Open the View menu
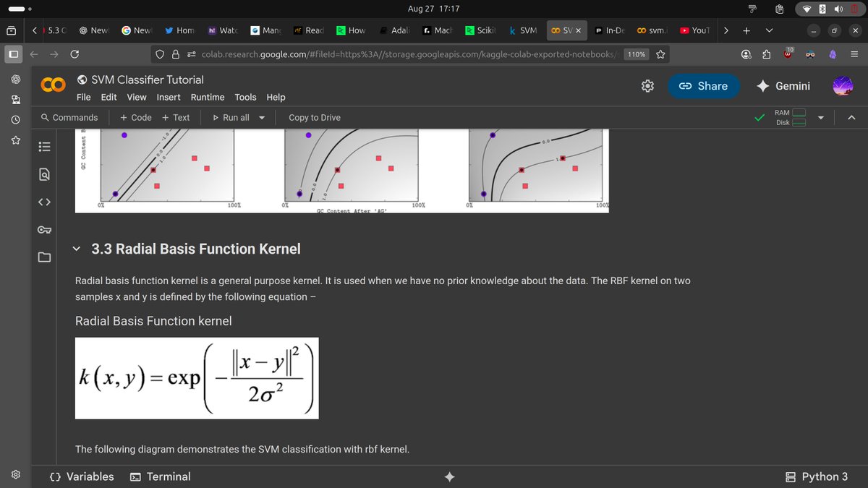Viewport: 868px width, 488px height. 137,97
